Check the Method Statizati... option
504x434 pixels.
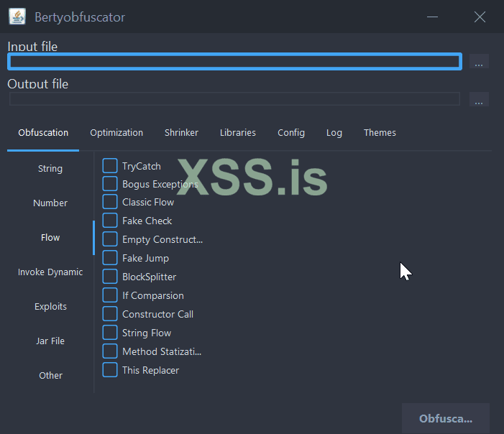(110, 351)
